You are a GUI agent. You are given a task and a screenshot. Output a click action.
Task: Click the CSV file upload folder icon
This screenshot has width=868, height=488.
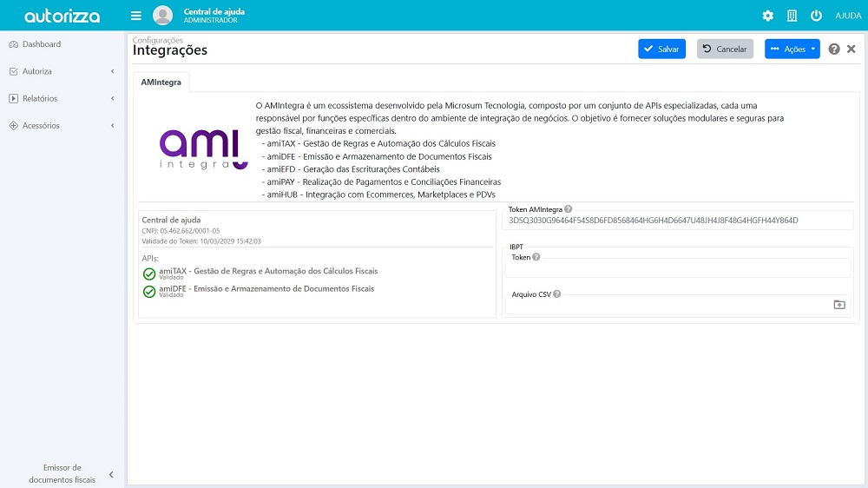(838, 305)
